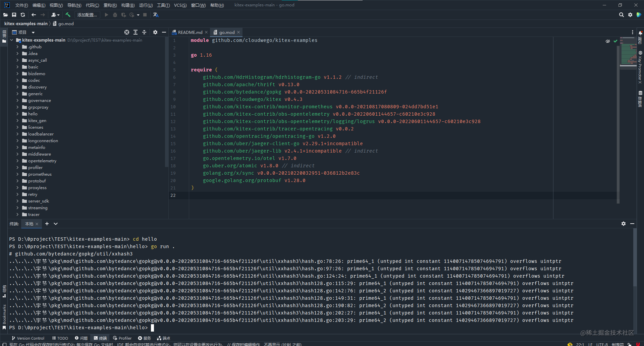Start debugging with the bug icon

click(115, 15)
